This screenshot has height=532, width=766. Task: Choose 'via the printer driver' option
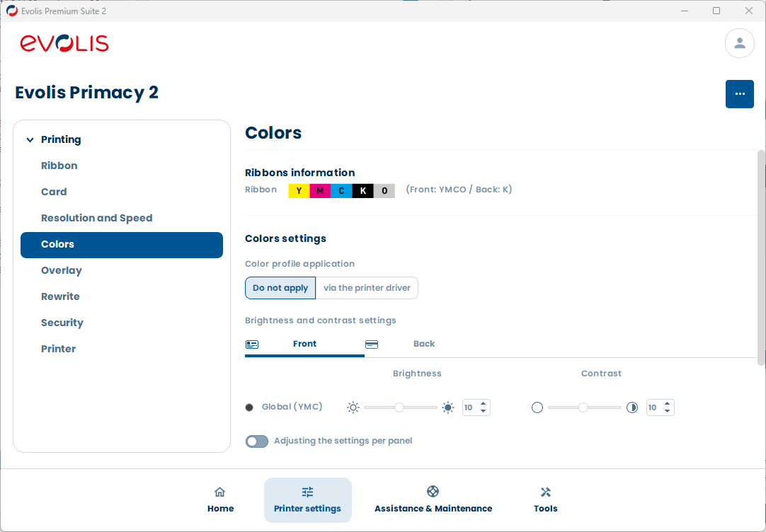(x=367, y=288)
